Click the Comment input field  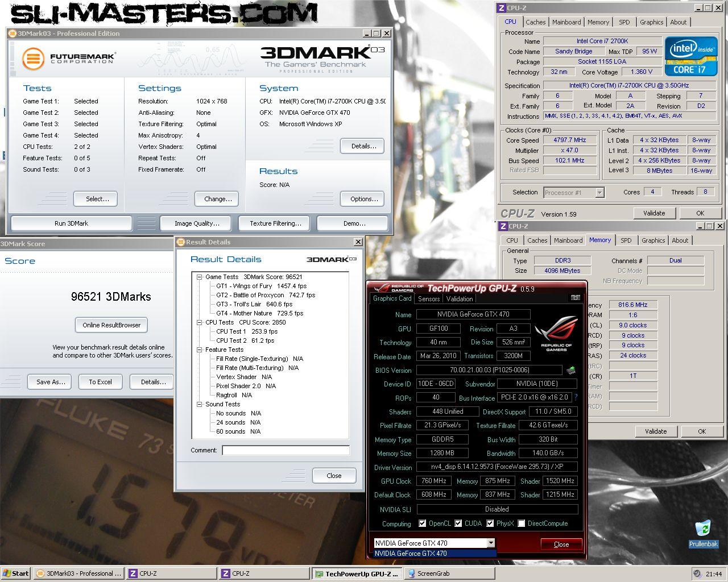coord(286,450)
